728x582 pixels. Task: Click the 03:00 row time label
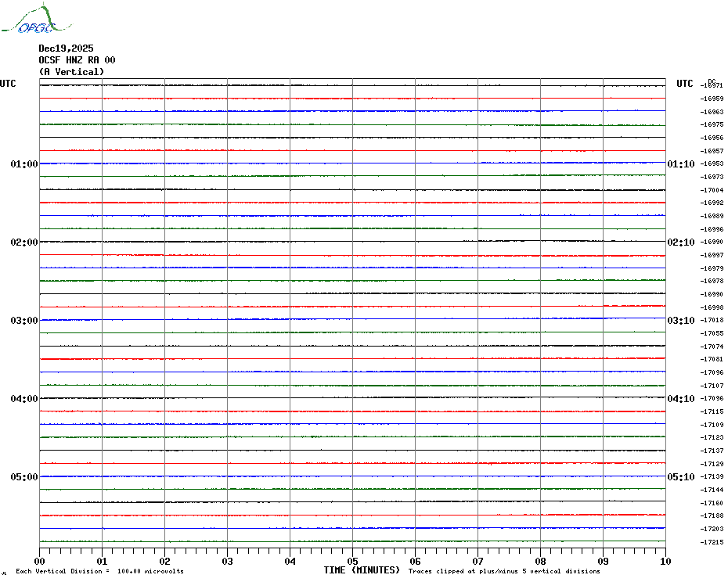tap(24, 321)
